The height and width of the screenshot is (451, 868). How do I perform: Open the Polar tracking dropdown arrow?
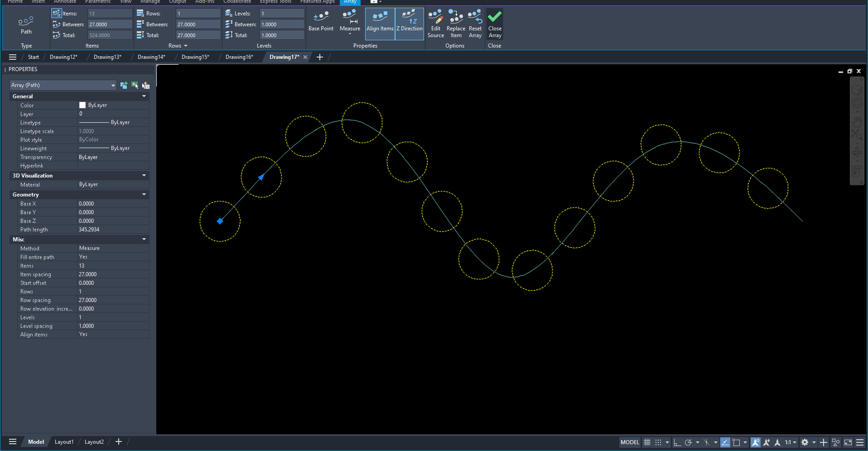point(697,442)
